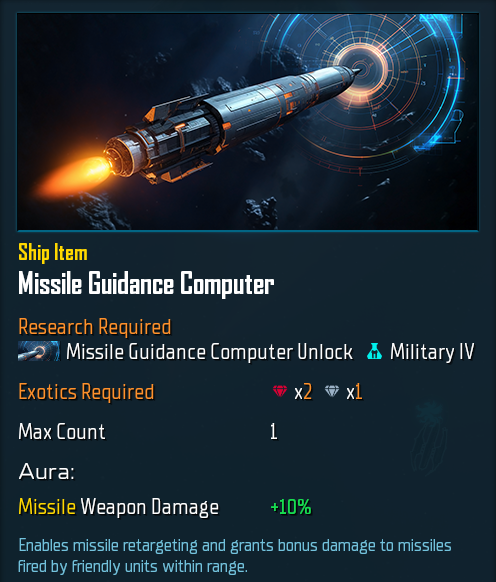Screen dimensions: 496x582
Task: Click the teal Military research flask icon
Action: click(374, 351)
